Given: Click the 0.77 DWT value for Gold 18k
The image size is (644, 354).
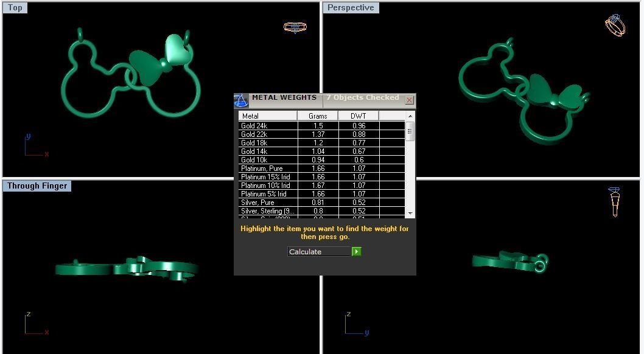Looking at the screenshot, I should coord(359,143).
